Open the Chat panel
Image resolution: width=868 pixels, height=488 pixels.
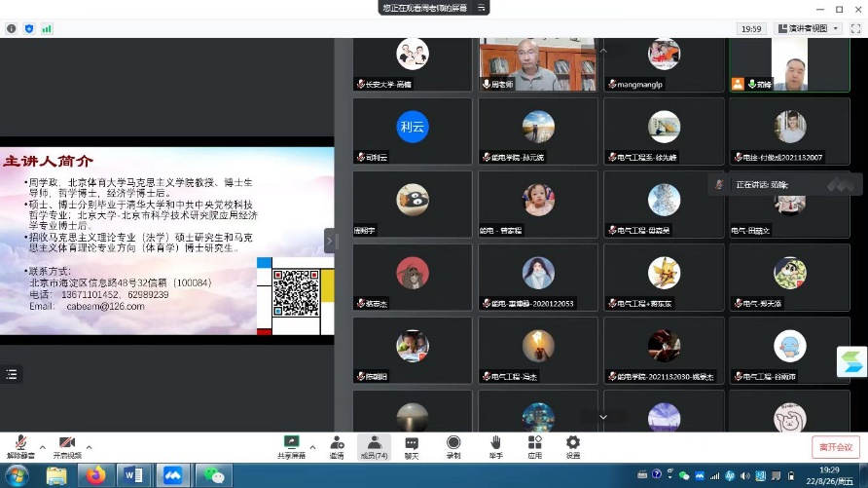(412, 445)
